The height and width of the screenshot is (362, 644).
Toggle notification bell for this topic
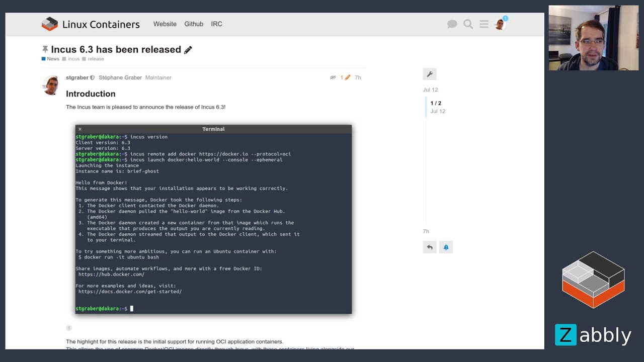446,247
